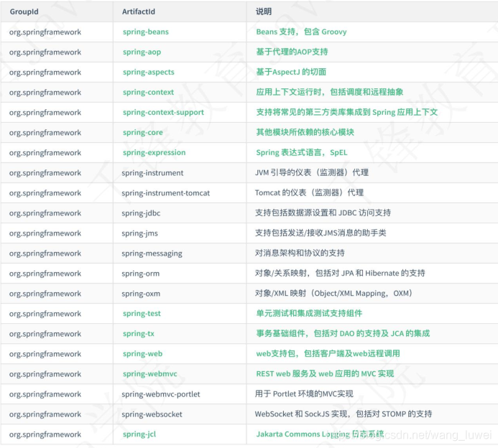Viewport: 498px width, 448px height.
Task: Click description '应用上下文运行时, 包括调度和远程抽象'
Action: (x=330, y=92)
